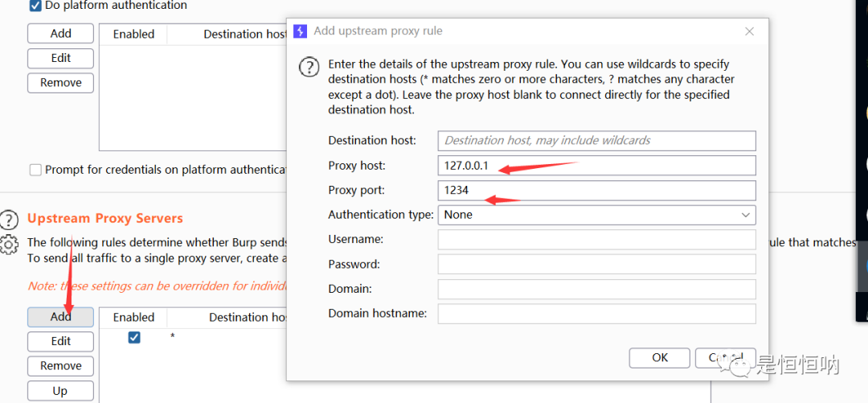
Task: Move the upstream rule with the Up button
Action: coord(60,391)
